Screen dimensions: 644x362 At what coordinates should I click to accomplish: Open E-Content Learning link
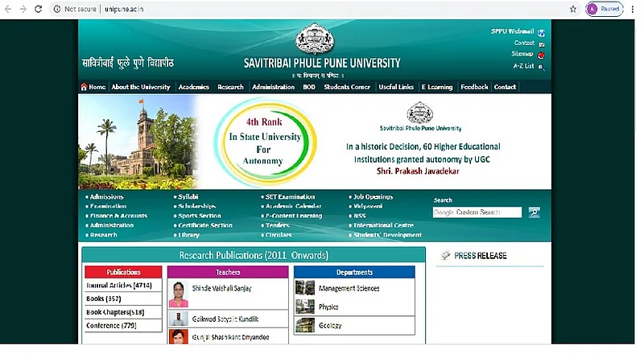(294, 216)
